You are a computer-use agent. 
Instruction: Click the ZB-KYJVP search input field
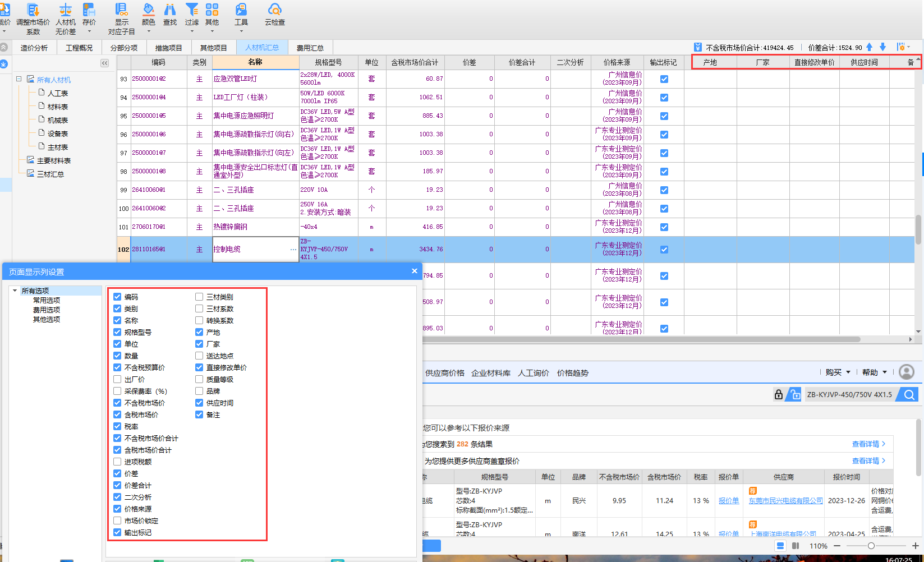coord(849,394)
